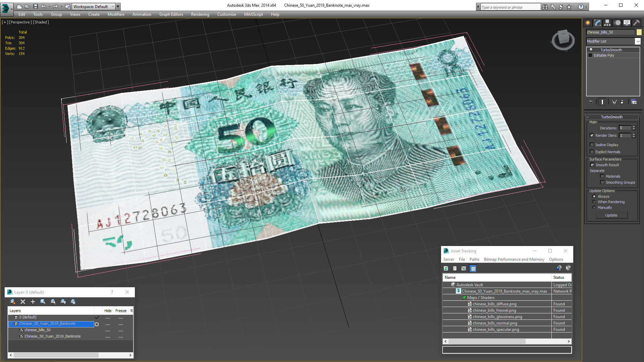Image resolution: width=644 pixels, height=362 pixels.
Task: Collapse Chinese_50_Yuan_2019_Banknote layer
Action: pyautogui.click(x=11, y=324)
